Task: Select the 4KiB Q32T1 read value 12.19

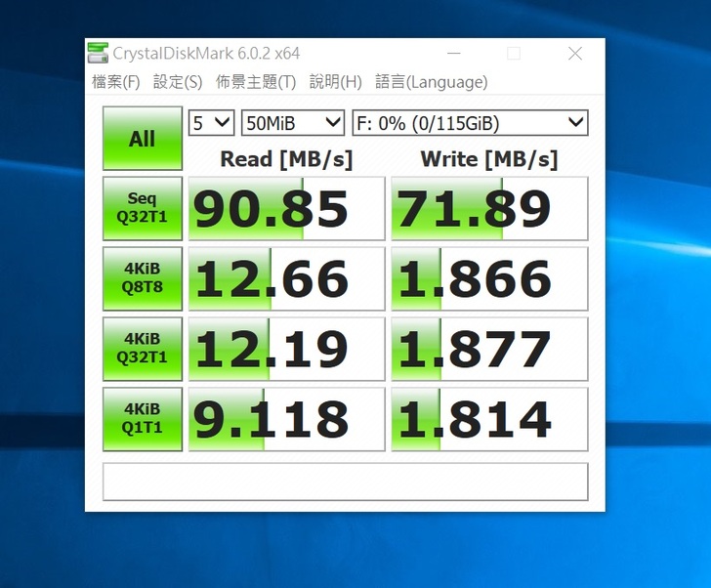Action: coord(286,349)
